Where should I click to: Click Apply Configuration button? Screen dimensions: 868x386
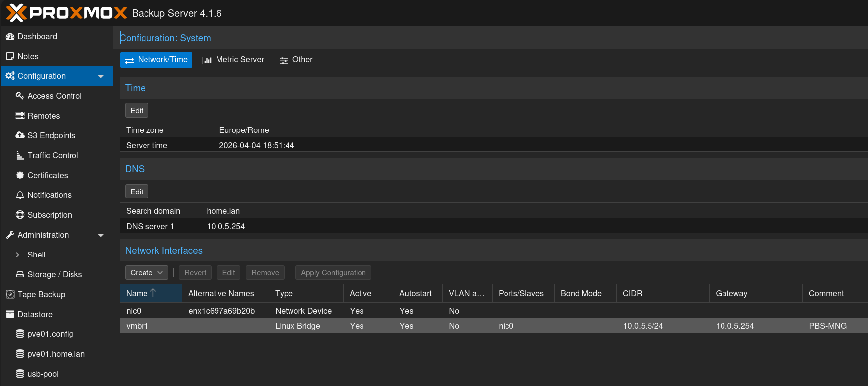333,273
